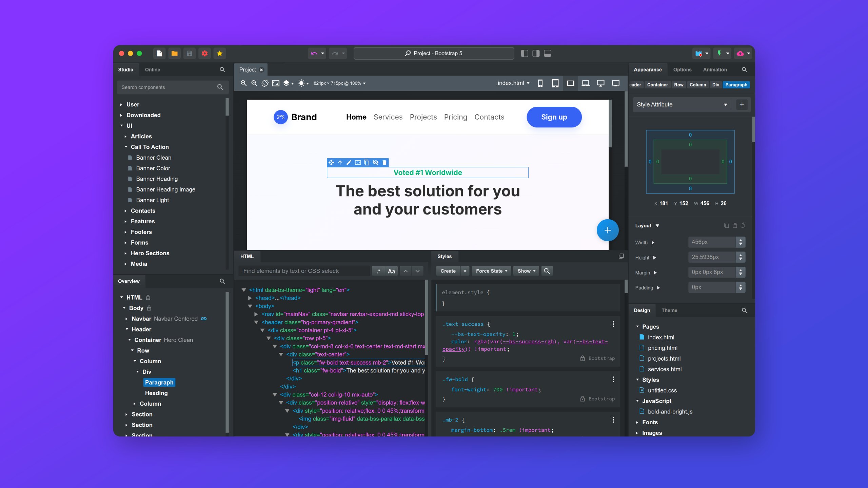Toggle the case-sensitive Aa option in HTML search
This screenshot has height=488, width=868.
pos(392,271)
